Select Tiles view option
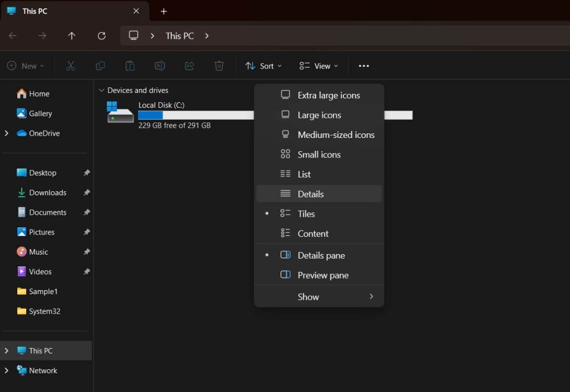 coord(319,214)
